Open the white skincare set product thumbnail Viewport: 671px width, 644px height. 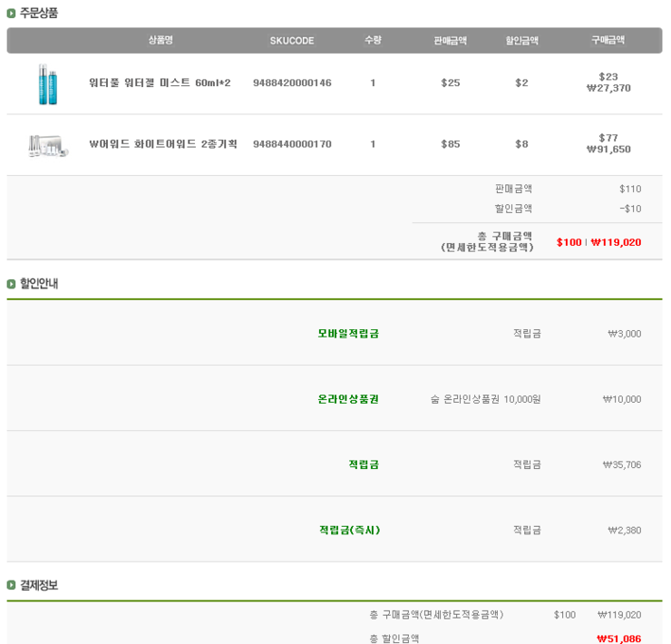48,146
